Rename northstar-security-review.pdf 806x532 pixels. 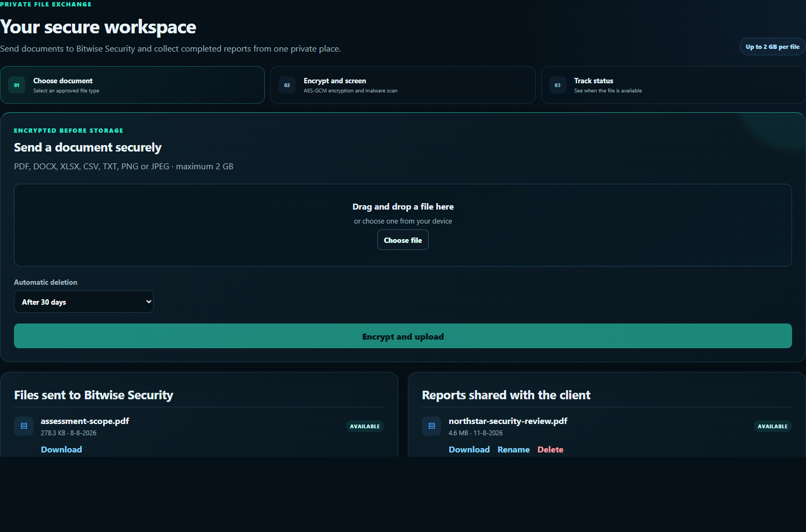[x=514, y=449]
